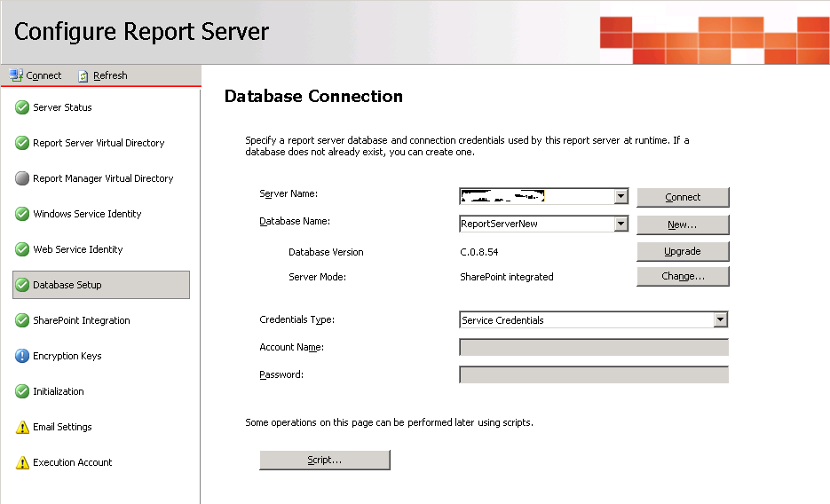Click yellow warning icon beside Email Settings
The image size is (830, 504).
22,427
